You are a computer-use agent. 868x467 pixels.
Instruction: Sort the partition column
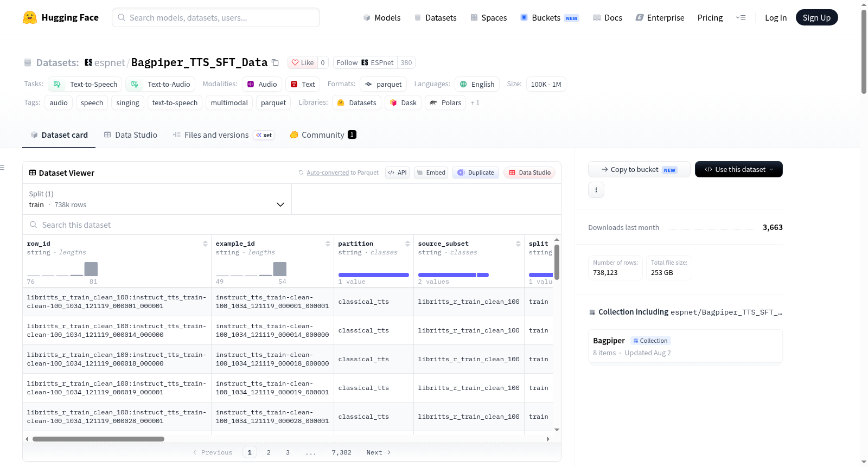tap(407, 244)
